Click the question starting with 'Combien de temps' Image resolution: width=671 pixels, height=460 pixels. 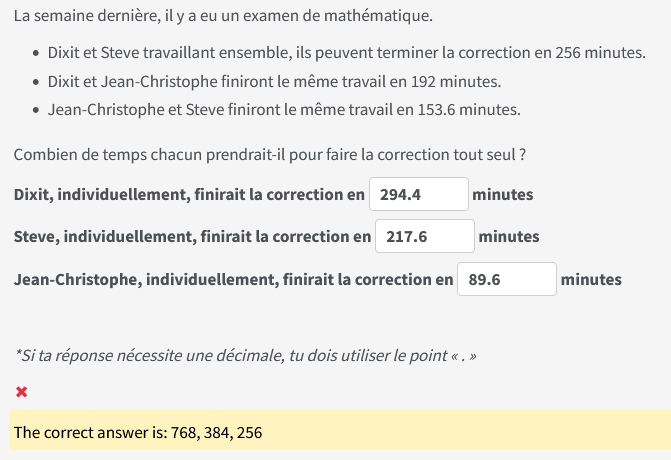pyautogui.click(x=270, y=155)
